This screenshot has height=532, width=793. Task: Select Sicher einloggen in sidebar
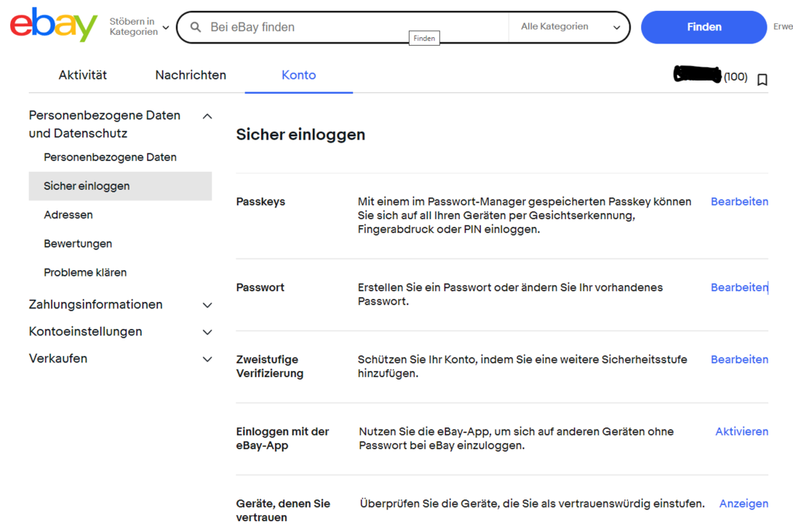(x=120, y=186)
